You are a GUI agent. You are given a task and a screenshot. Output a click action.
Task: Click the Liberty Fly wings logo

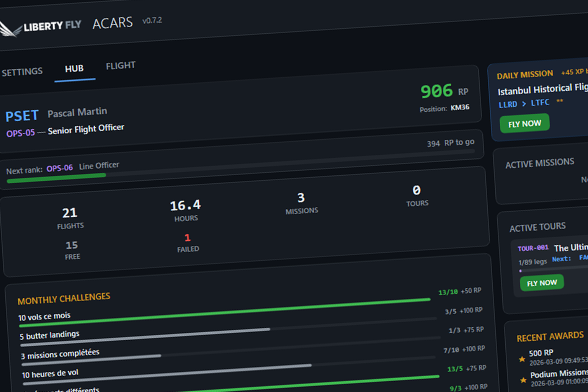10,28
